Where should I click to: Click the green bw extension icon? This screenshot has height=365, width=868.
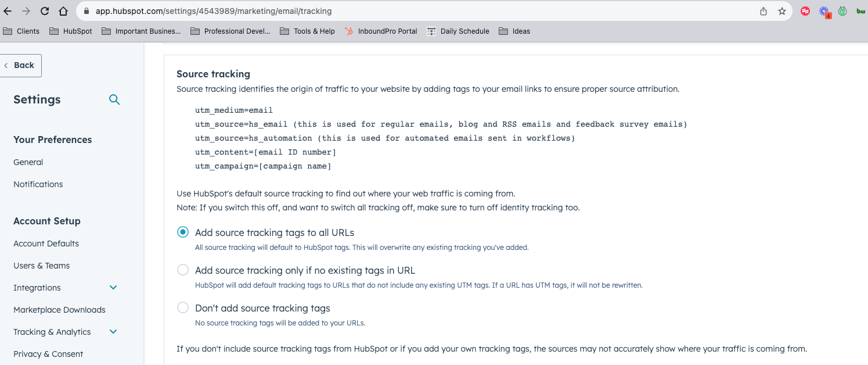(860, 11)
